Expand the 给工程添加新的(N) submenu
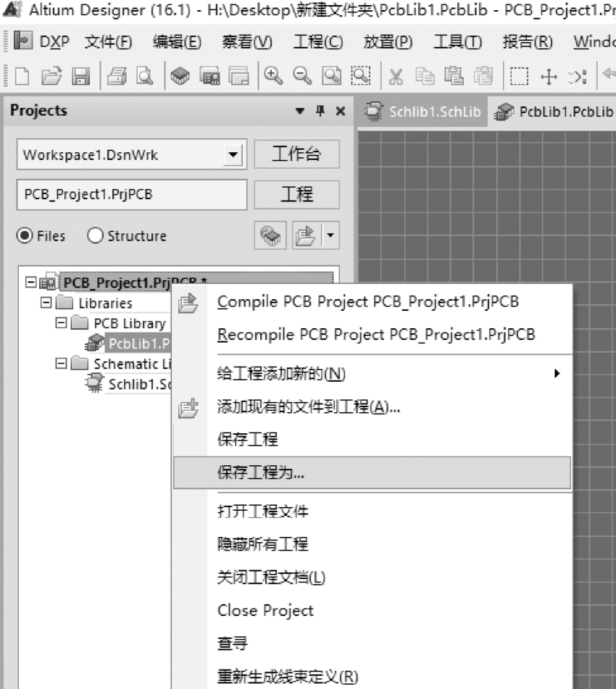The width and height of the screenshot is (616, 689). coord(372,374)
